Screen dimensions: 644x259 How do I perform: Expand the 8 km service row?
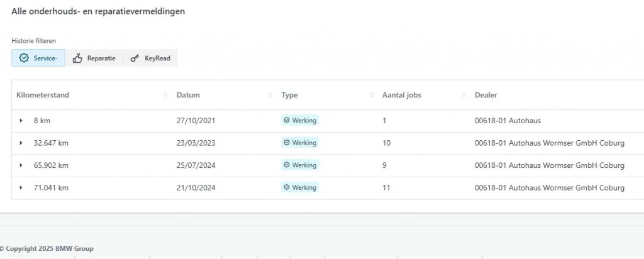21,121
